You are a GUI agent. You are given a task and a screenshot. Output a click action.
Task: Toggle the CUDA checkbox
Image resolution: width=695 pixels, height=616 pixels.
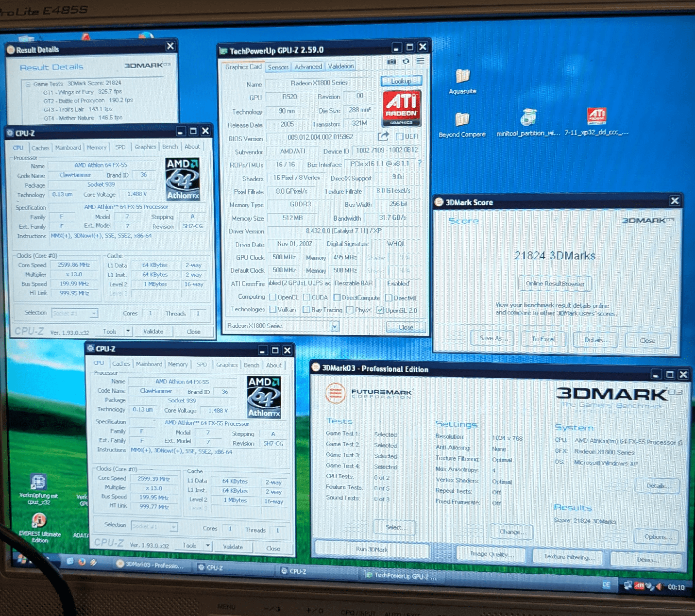306,297
